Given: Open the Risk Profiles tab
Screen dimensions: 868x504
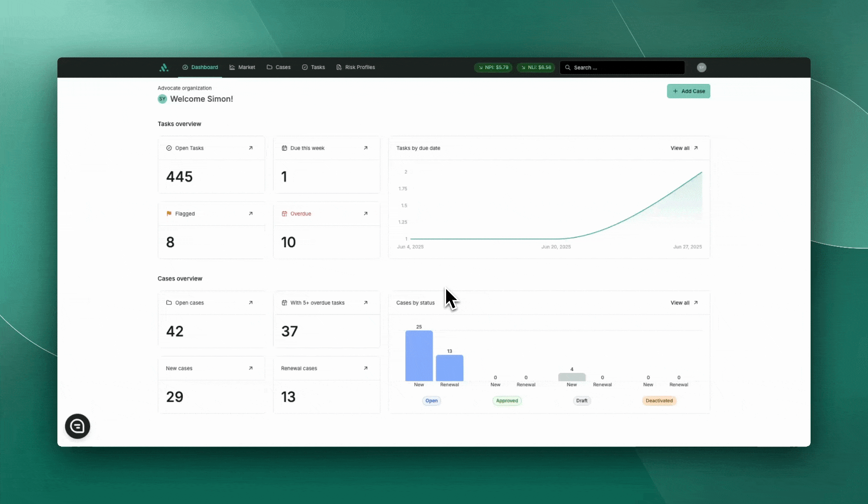Looking at the screenshot, I should (x=356, y=68).
